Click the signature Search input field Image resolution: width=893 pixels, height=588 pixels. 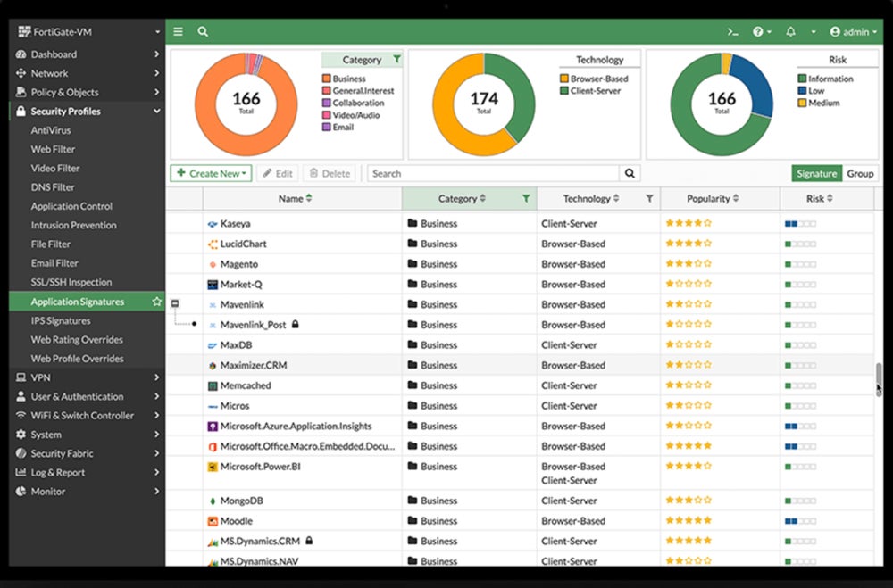click(493, 174)
